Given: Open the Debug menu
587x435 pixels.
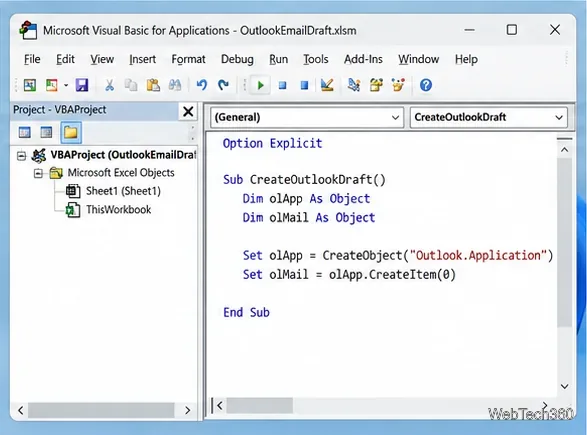Looking at the screenshot, I should (x=237, y=59).
